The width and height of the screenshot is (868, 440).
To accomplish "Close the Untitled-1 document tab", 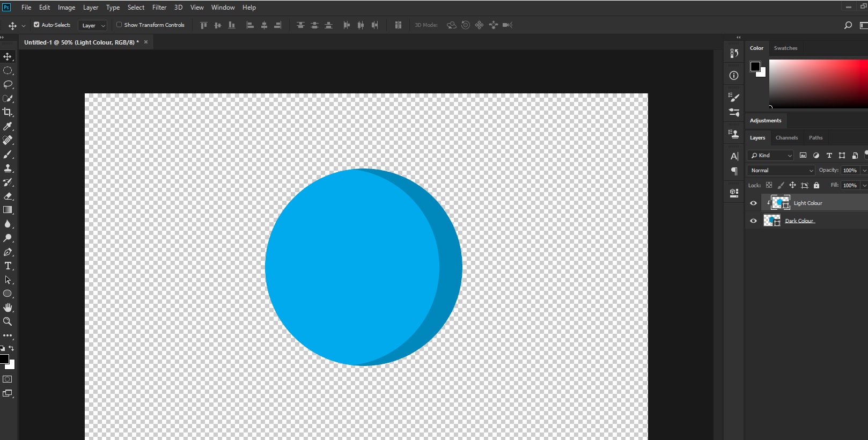I will click(146, 42).
